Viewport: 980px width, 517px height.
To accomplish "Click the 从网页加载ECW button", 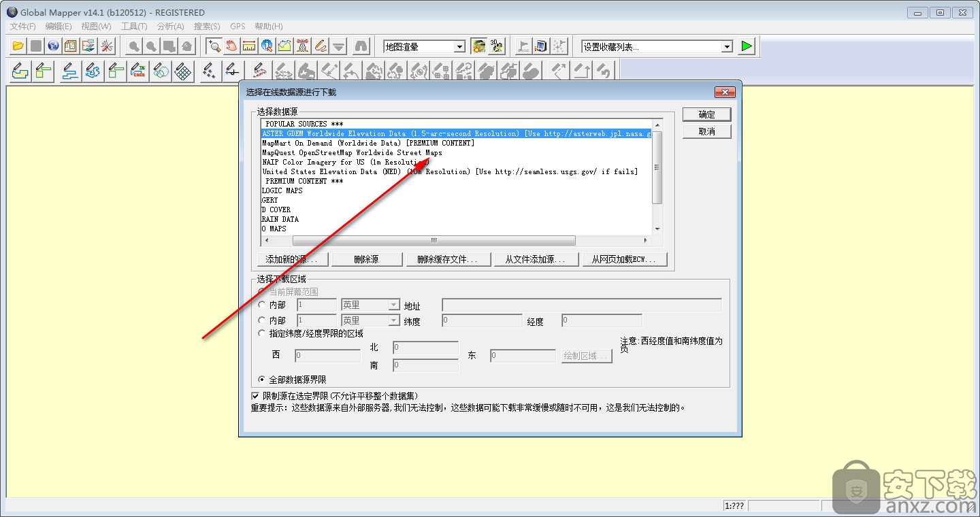I will pyautogui.click(x=625, y=259).
